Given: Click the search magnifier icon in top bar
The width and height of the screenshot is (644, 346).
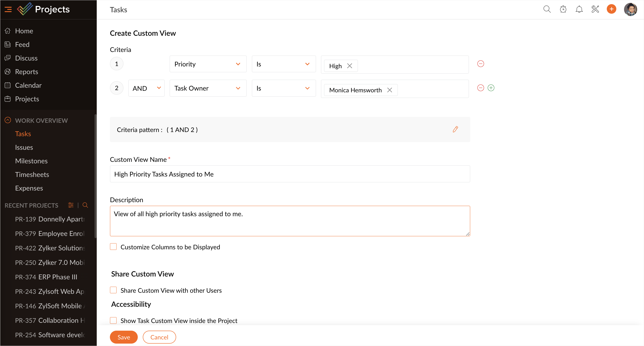Looking at the screenshot, I should (x=547, y=9).
